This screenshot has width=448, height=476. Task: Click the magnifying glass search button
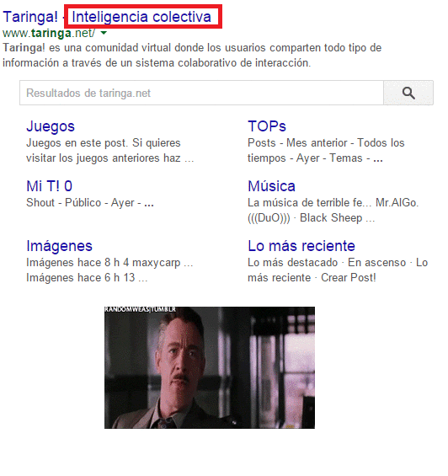click(x=408, y=93)
